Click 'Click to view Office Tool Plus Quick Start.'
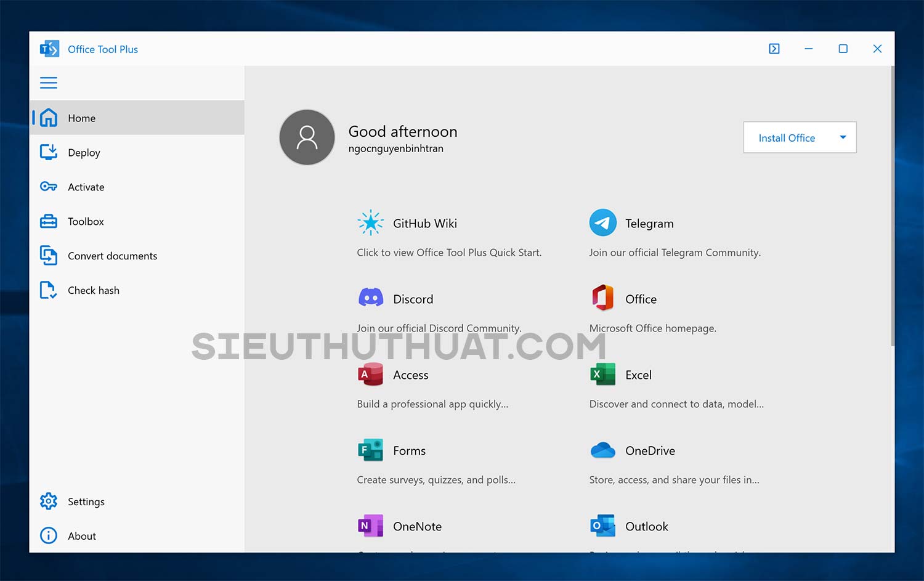 coord(449,253)
